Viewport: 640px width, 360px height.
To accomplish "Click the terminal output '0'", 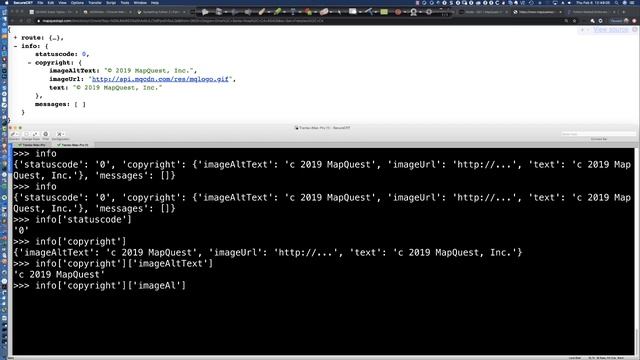I will pyautogui.click(x=21, y=231).
